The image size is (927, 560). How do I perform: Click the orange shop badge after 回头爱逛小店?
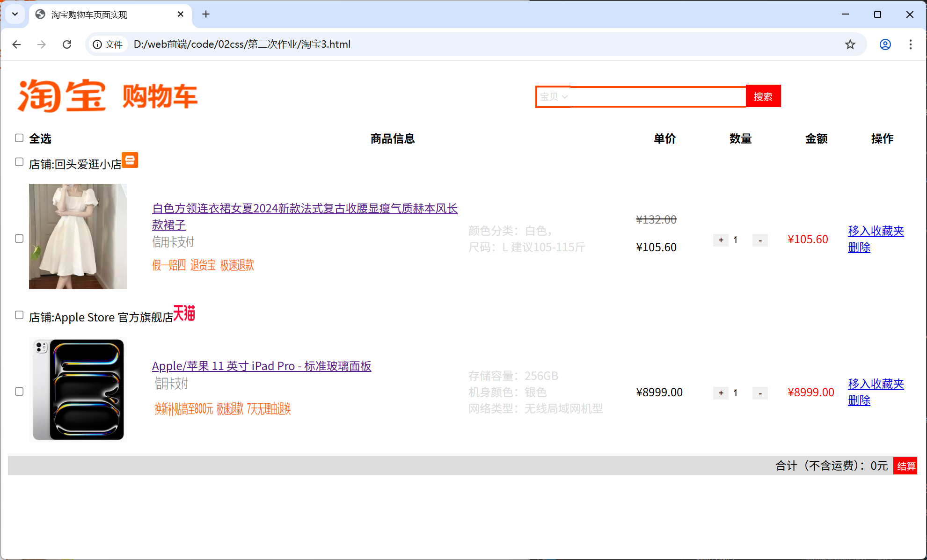pos(130,160)
